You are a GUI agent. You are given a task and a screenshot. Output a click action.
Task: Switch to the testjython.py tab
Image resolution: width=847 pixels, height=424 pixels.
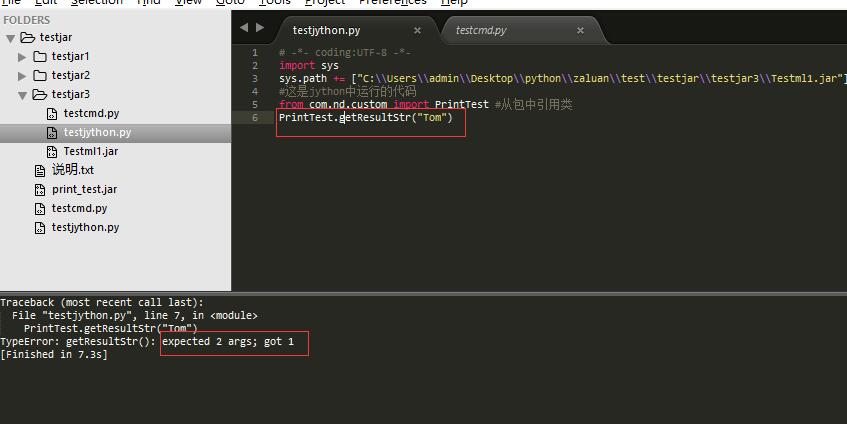(x=326, y=30)
